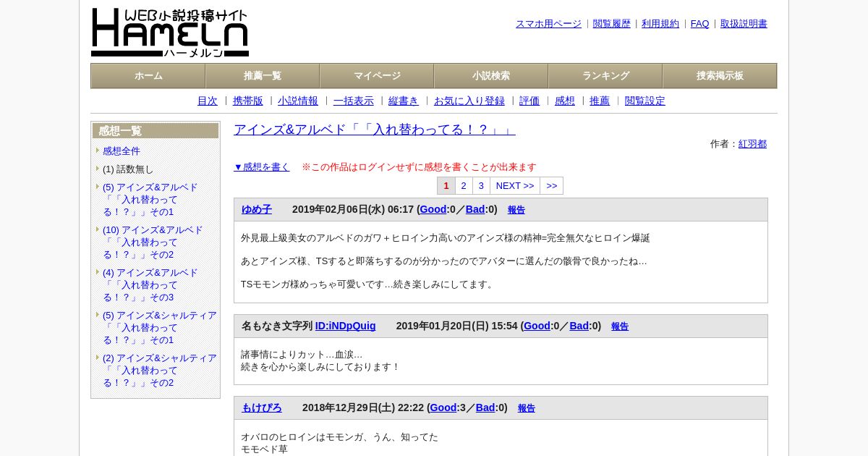Open the 取扱説明書 link
The image size is (868, 456).
pyautogui.click(x=744, y=24)
